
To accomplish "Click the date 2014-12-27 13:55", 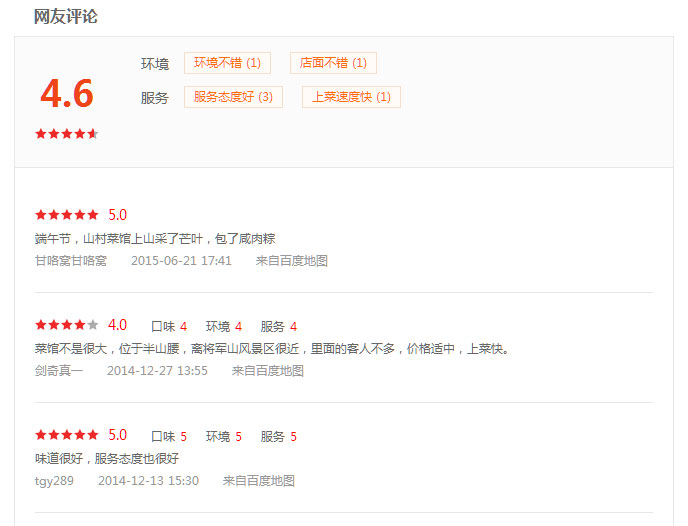I will click(157, 371).
